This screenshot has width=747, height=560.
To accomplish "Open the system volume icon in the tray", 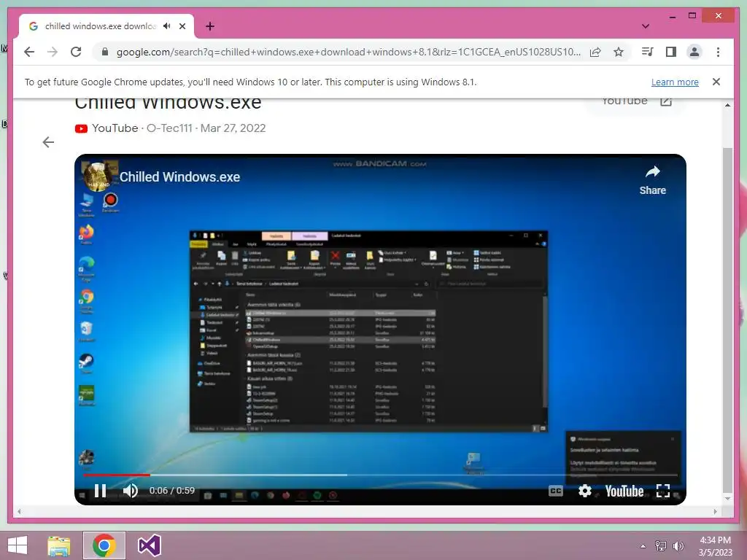I will click(678, 545).
